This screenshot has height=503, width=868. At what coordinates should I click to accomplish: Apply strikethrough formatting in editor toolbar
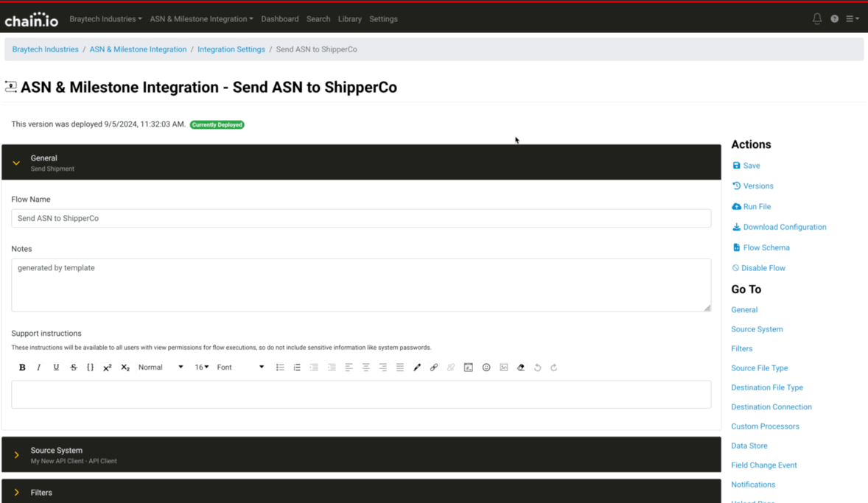pos(74,367)
